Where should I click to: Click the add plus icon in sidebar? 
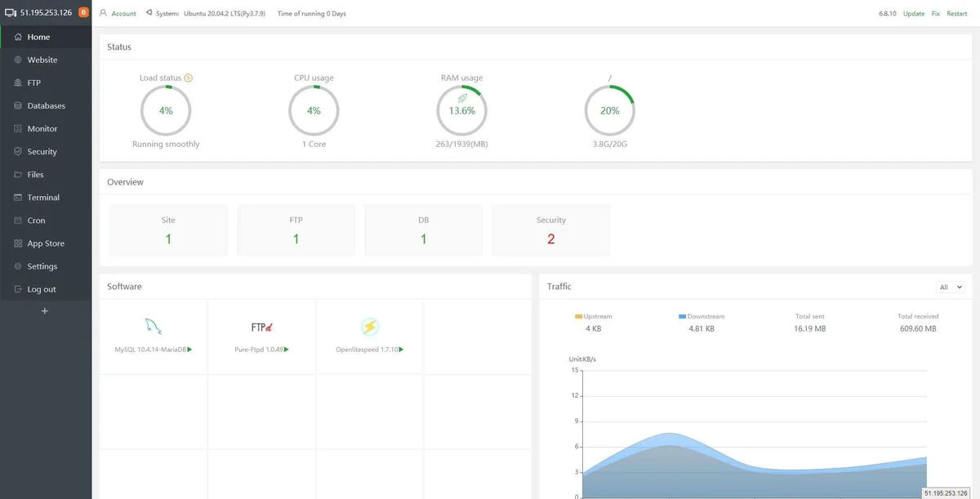tap(45, 311)
